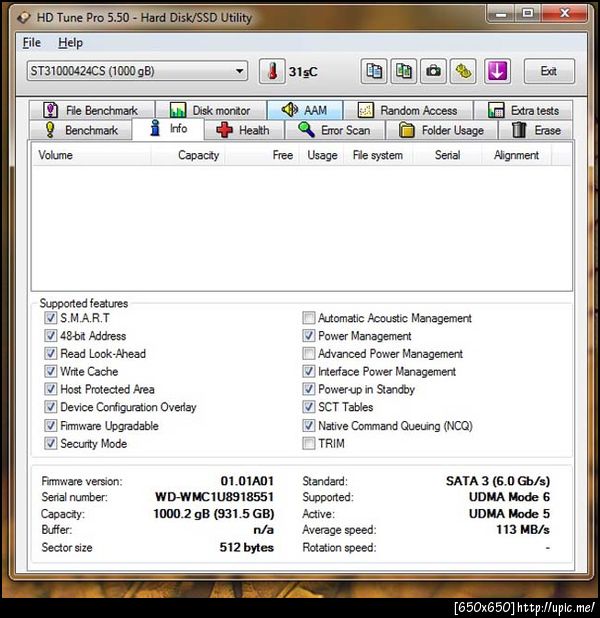Viewport: 600px width, 618px height.
Task: Switch to the AAM tab
Action: point(305,110)
